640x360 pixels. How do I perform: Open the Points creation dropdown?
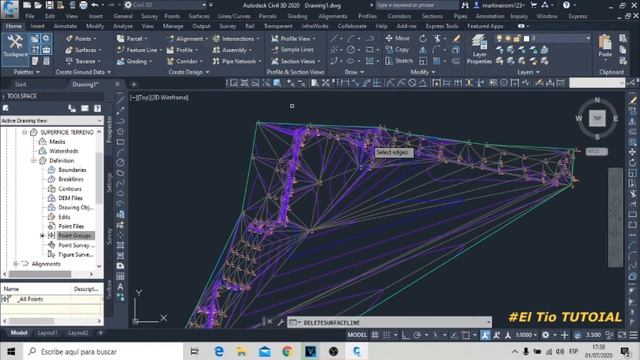(x=81, y=38)
